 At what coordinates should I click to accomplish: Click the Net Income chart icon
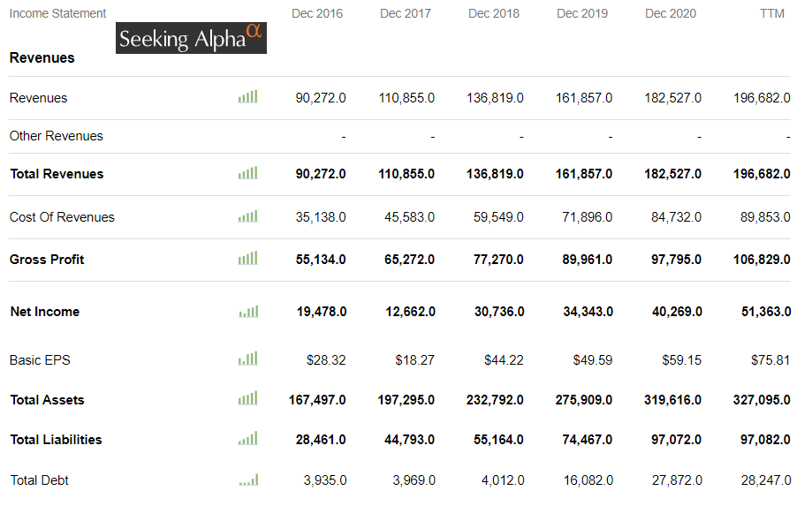tap(248, 312)
